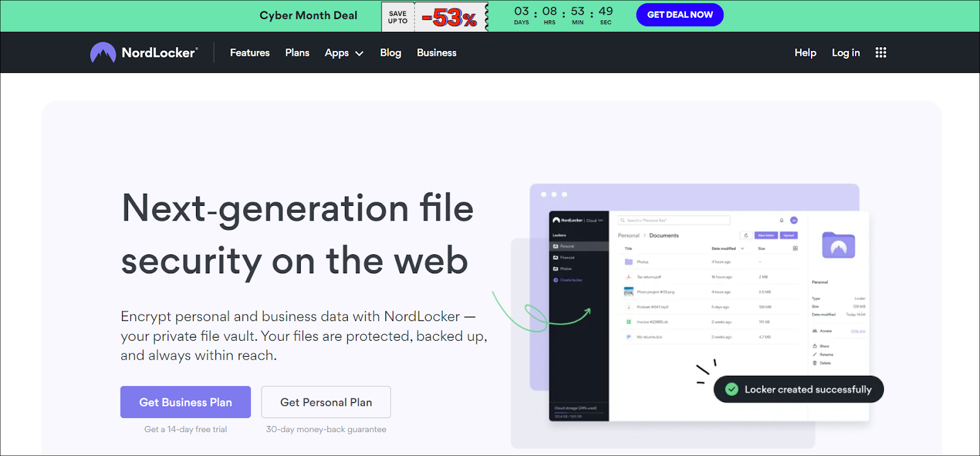This screenshot has width=980, height=456.
Task: Open the Features menu item
Action: [x=250, y=53]
